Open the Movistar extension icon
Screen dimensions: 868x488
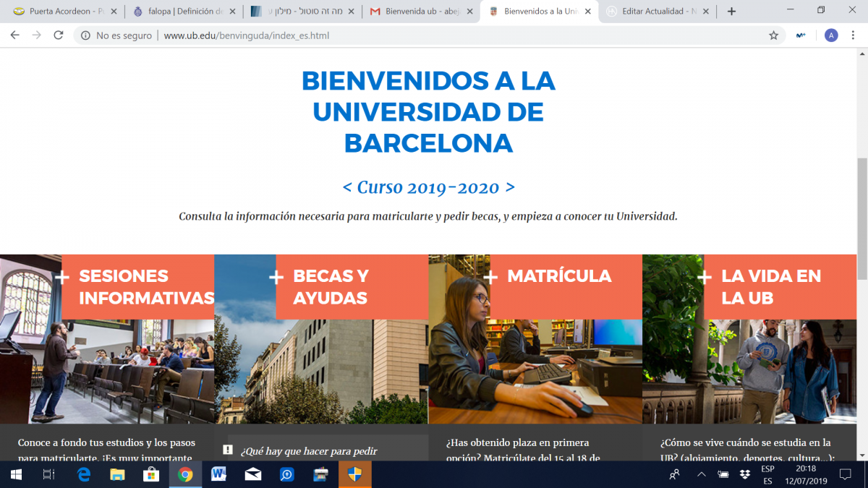click(801, 35)
